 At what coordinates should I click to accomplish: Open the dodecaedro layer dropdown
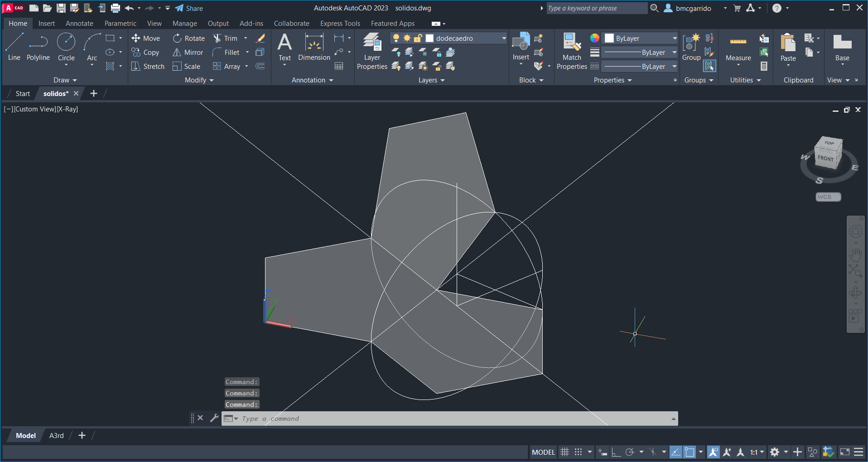coord(504,38)
